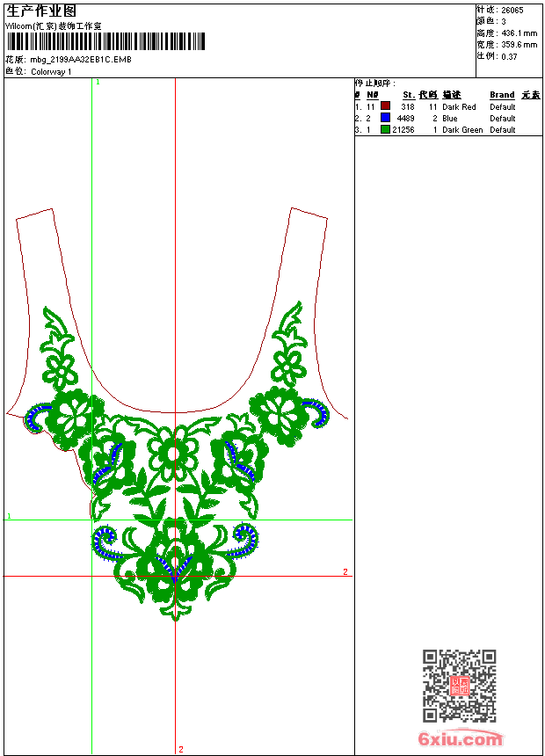The height and width of the screenshot is (756, 545).
Task: Click the N# column header
Action: [373, 95]
